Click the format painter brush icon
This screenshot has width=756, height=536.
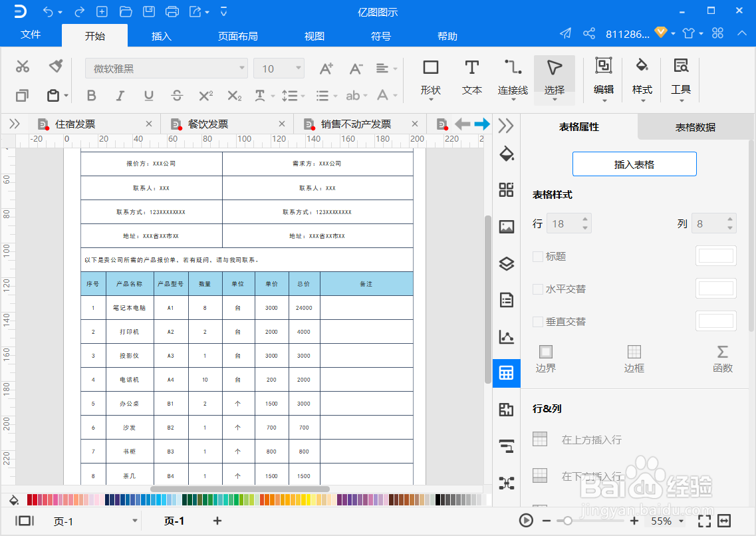click(56, 66)
